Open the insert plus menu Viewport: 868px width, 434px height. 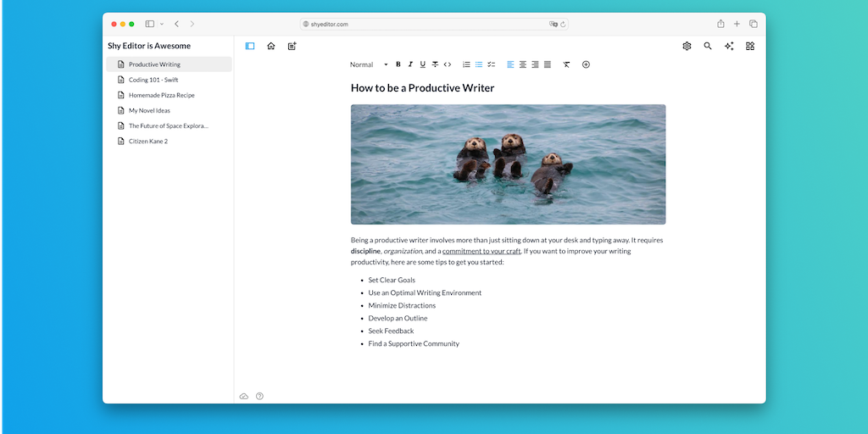586,64
